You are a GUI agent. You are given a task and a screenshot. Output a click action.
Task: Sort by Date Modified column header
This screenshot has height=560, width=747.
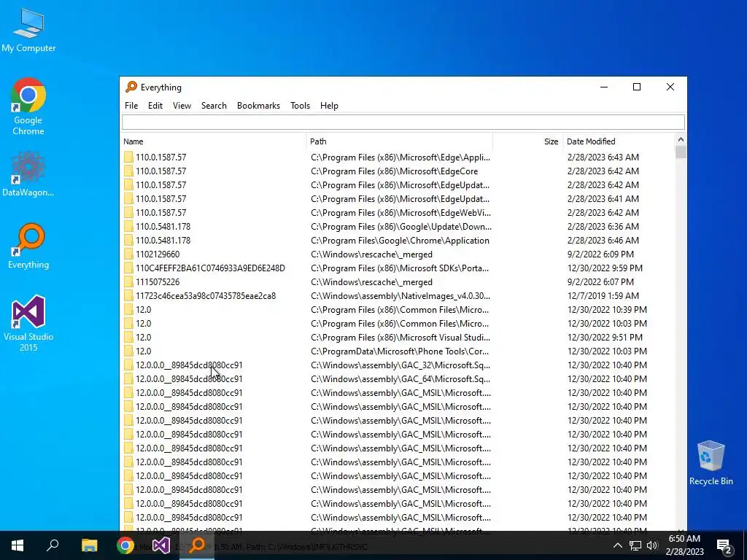619,141
